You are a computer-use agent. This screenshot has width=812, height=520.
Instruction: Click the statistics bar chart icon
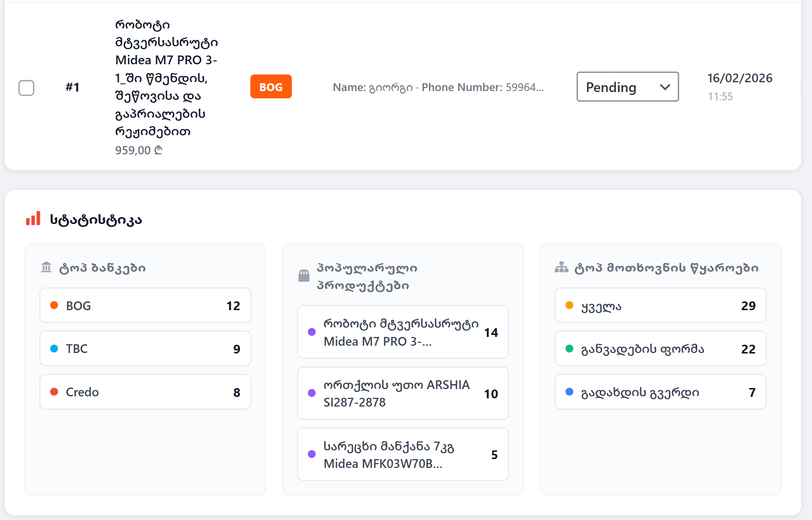coord(33,219)
